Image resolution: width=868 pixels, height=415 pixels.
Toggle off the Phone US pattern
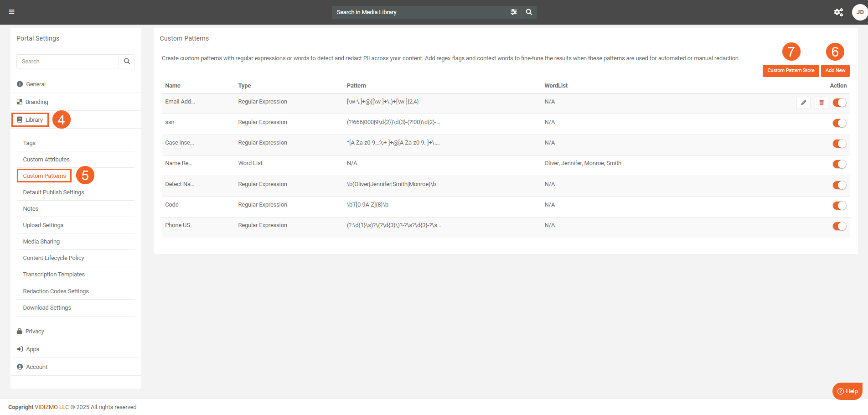[839, 226]
